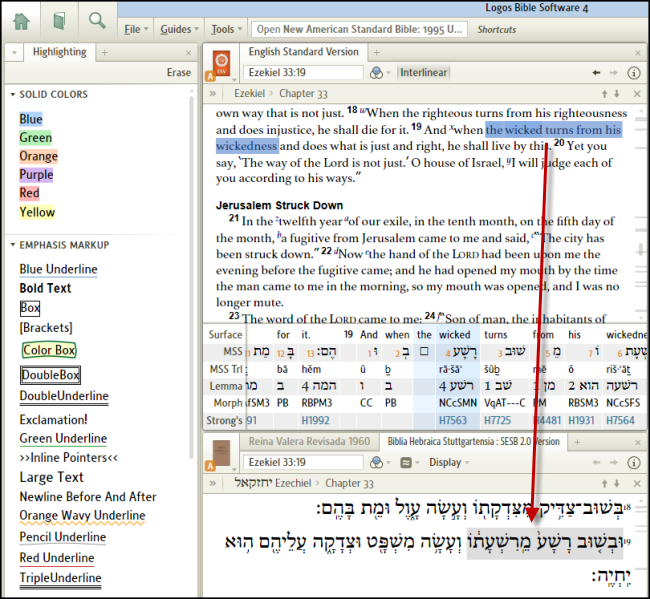Image resolution: width=650 pixels, height=599 pixels.
Task: Jump to next chapter in ESV locator bar
Action: 617,94
